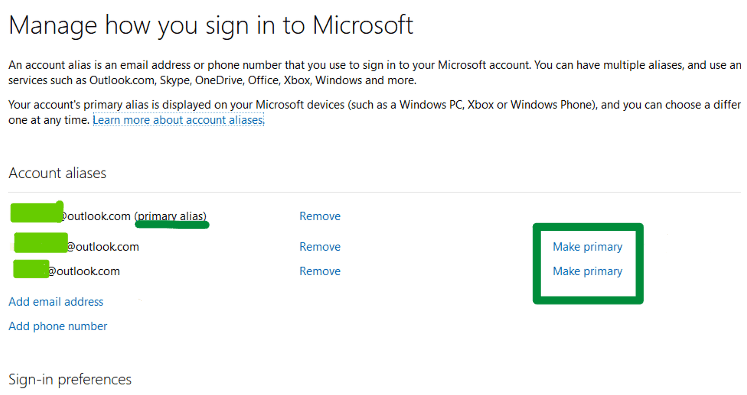Click Add phone number

[x=58, y=326]
